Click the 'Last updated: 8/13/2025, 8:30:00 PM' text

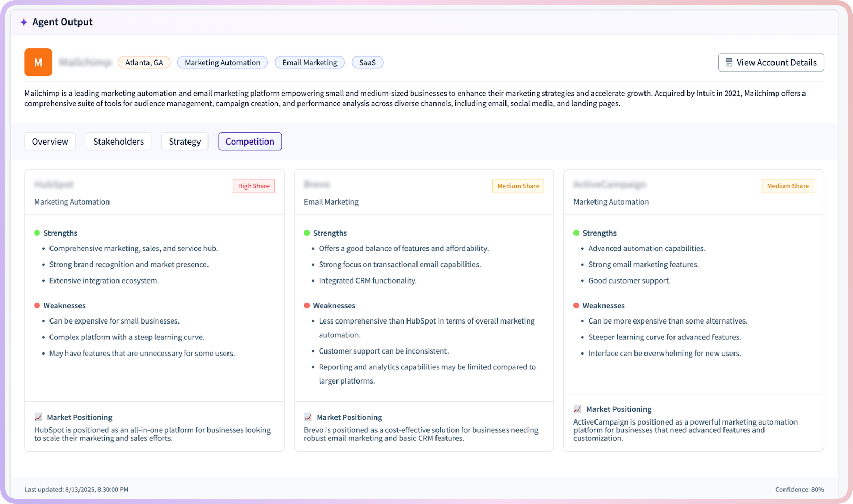(x=76, y=490)
